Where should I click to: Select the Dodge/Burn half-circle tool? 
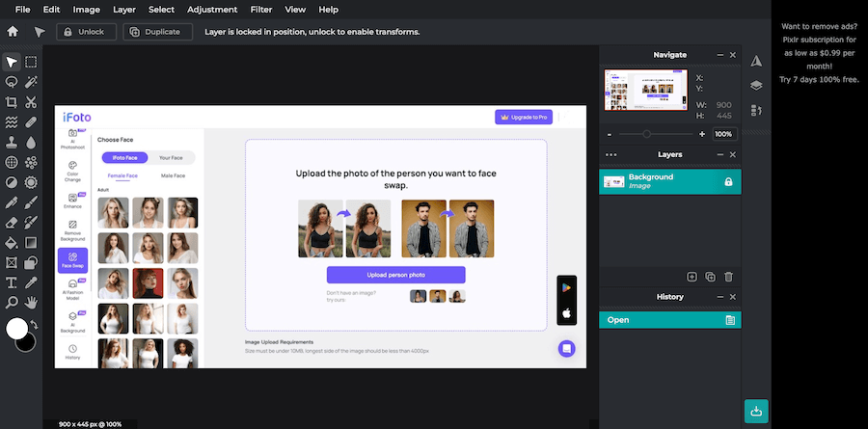click(11, 182)
